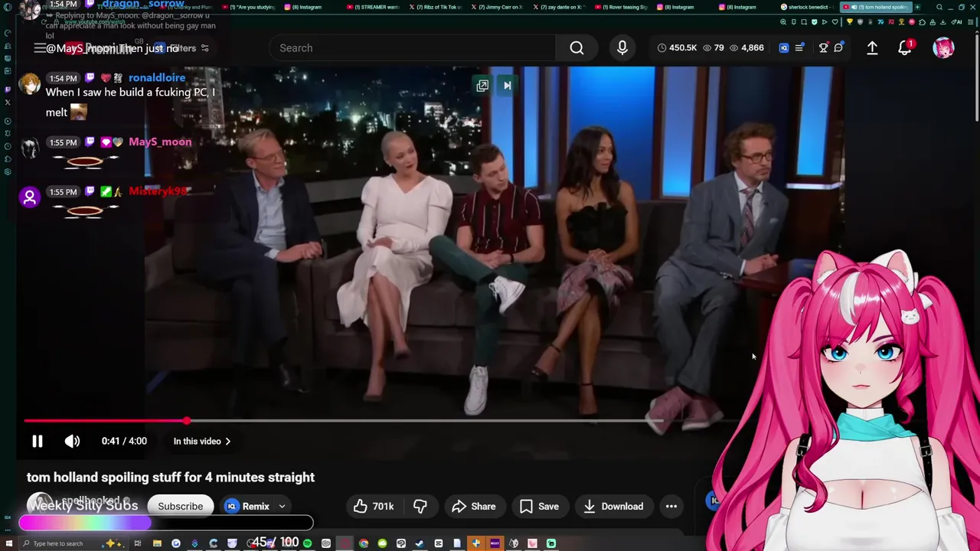Image resolution: width=980 pixels, height=551 pixels.
Task: Open the vidIQ Remix option
Action: pyautogui.click(x=247, y=507)
